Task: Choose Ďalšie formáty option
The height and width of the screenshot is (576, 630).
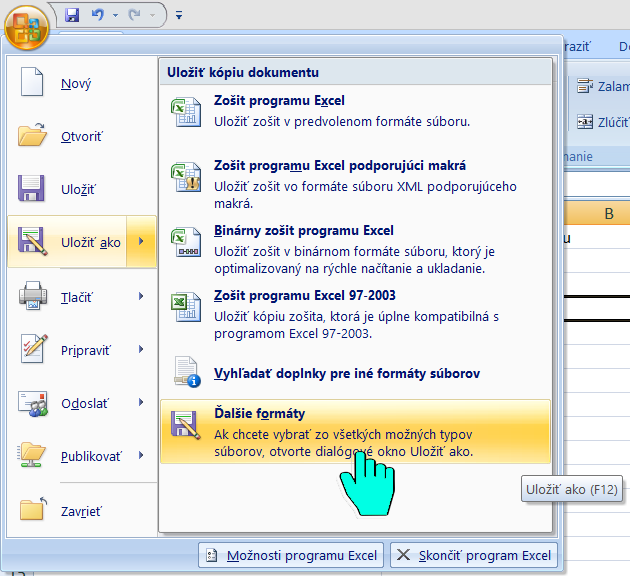Action: (355, 431)
